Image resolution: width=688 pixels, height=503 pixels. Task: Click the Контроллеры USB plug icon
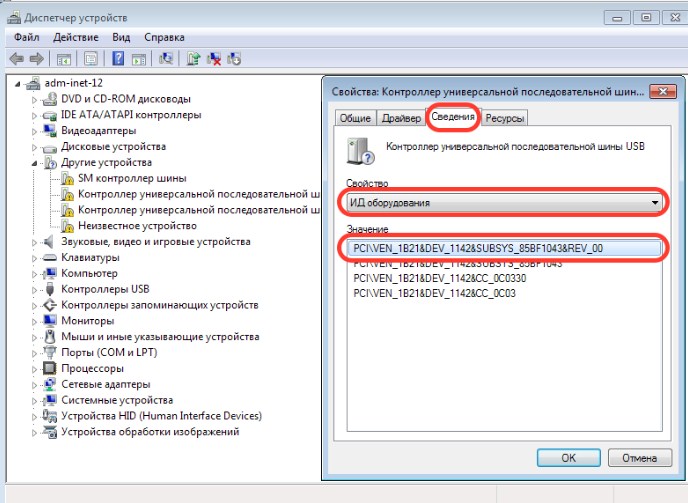[50, 289]
